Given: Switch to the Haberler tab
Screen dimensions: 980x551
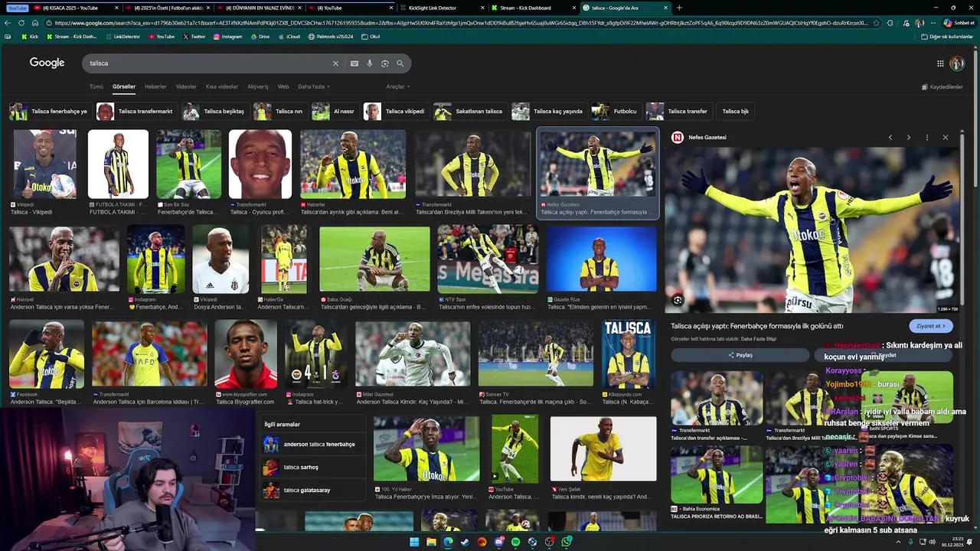Looking at the screenshot, I should (x=155, y=86).
